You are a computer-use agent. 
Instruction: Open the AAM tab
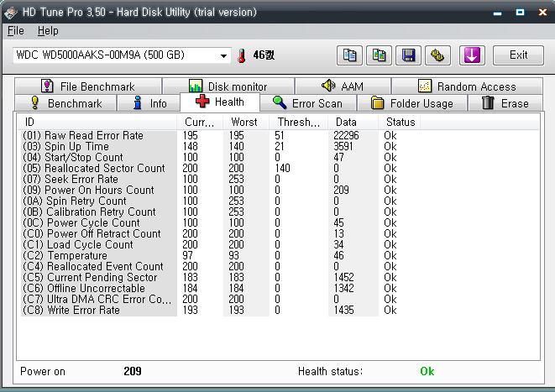pyautogui.click(x=343, y=86)
